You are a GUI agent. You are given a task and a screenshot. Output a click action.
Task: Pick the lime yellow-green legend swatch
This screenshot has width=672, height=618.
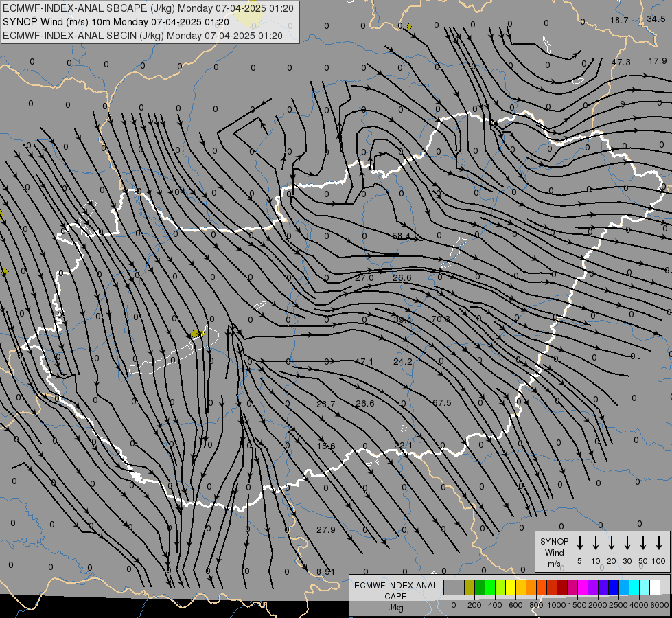500,587
